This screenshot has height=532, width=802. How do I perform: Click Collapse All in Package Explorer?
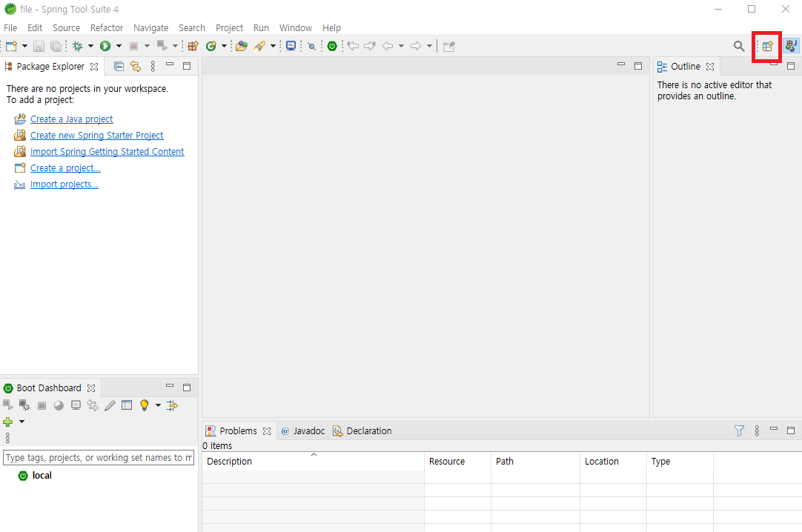(x=119, y=67)
